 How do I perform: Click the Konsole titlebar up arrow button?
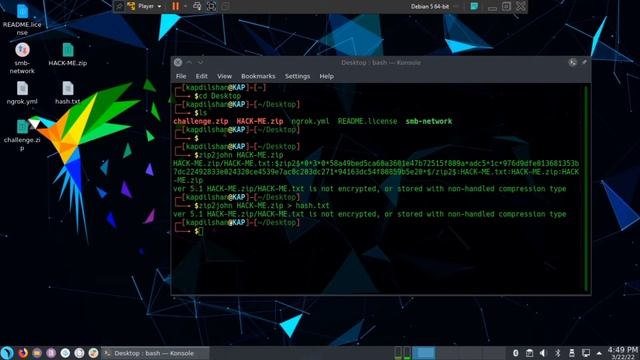click(189, 62)
